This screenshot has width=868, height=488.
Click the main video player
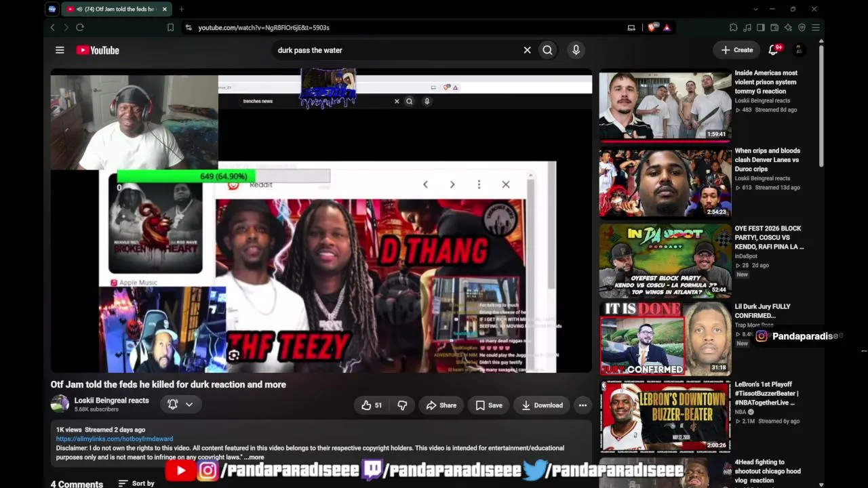pos(321,220)
